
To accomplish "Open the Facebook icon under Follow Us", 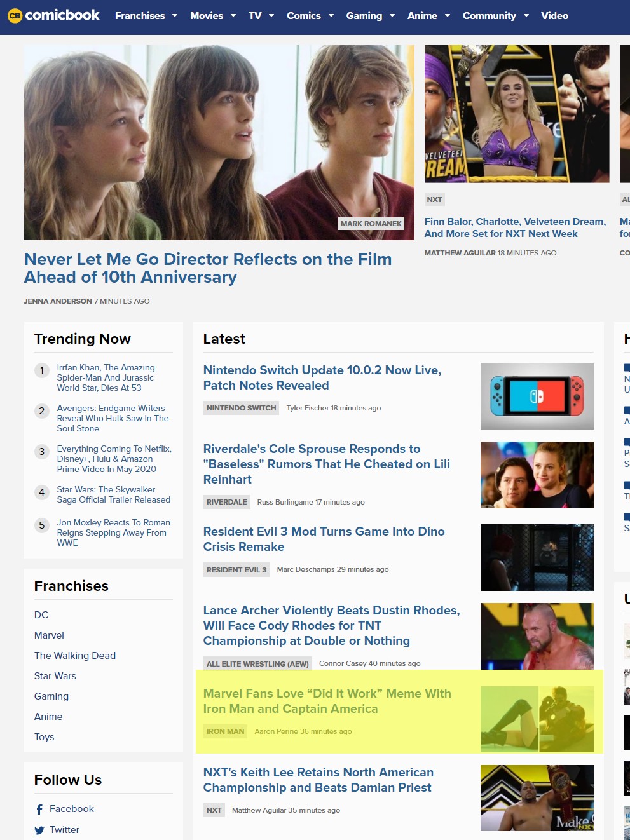I will (x=39, y=810).
